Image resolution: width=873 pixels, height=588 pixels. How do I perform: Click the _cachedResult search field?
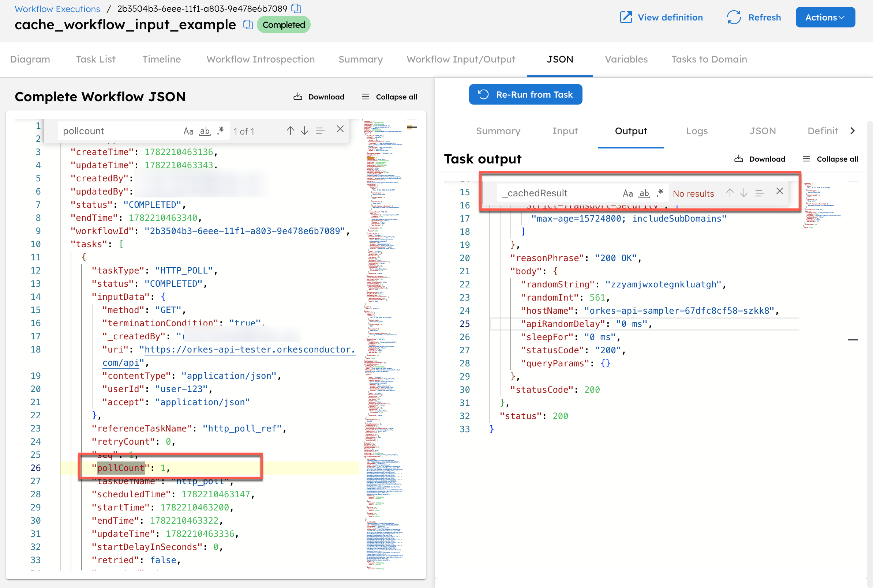pyautogui.click(x=559, y=193)
